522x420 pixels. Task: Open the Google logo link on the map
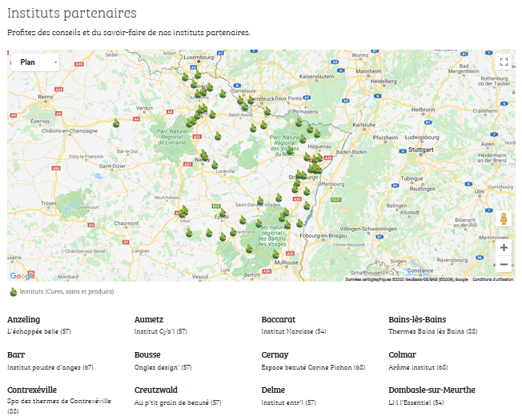point(22,276)
